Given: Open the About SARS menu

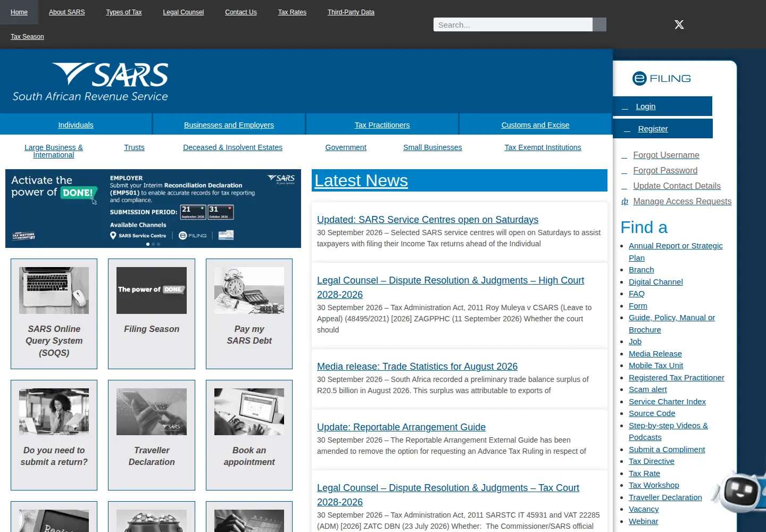Looking at the screenshot, I should (67, 12).
